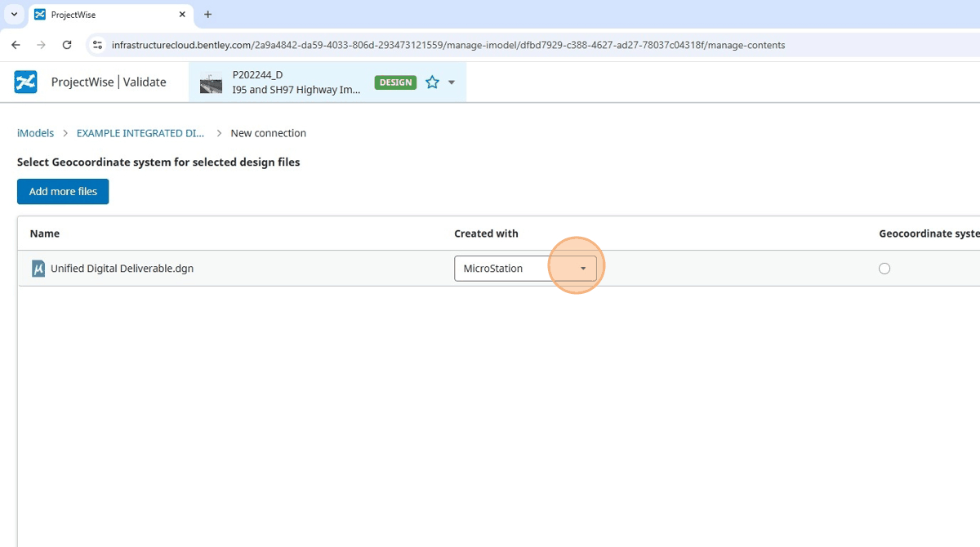Click the MicroStation file icon
The height and width of the screenshot is (547, 980).
click(x=38, y=269)
